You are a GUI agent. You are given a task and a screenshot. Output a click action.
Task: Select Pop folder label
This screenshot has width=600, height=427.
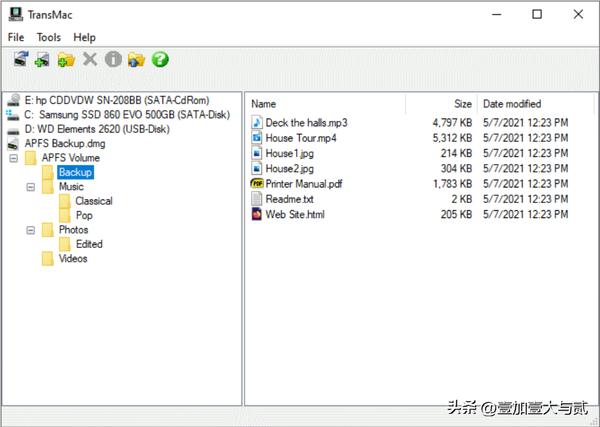(x=84, y=215)
